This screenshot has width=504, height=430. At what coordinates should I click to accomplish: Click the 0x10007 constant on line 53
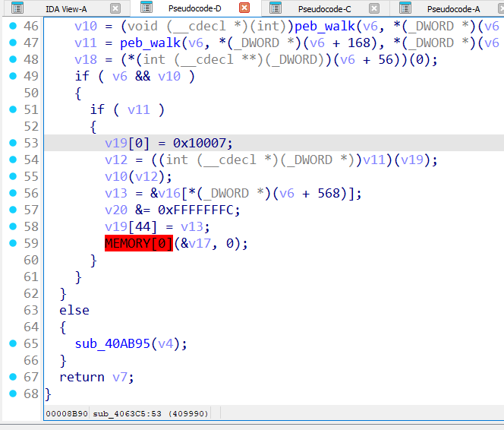pos(203,143)
